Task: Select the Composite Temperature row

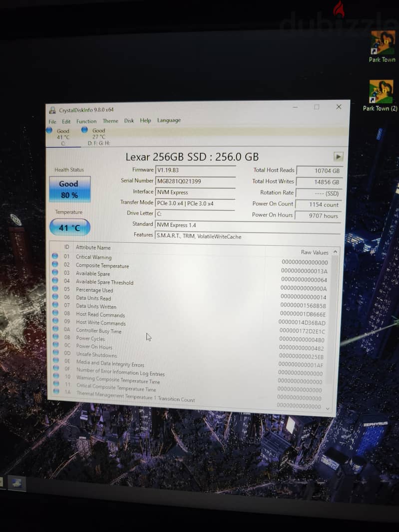Action: coord(190,268)
